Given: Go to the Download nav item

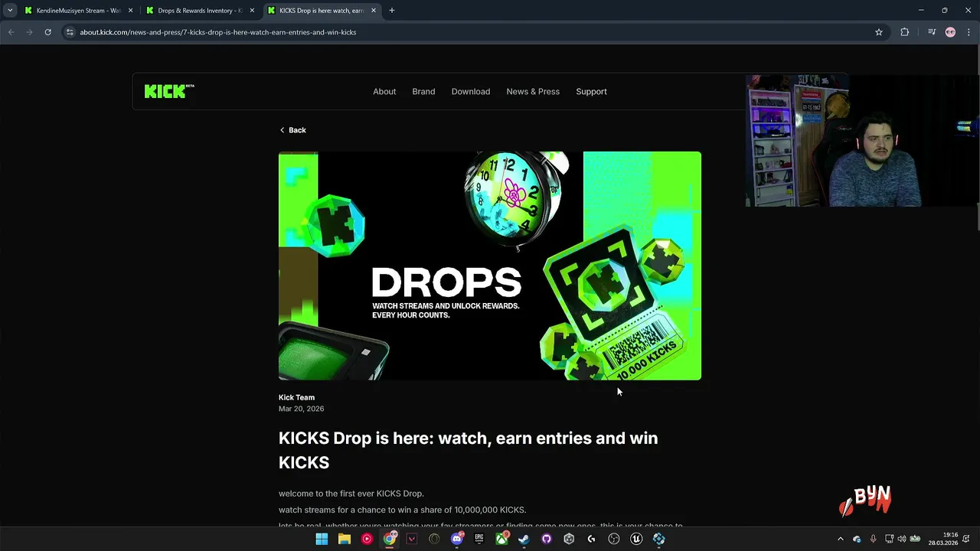Looking at the screenshot, I should (471, 91).
